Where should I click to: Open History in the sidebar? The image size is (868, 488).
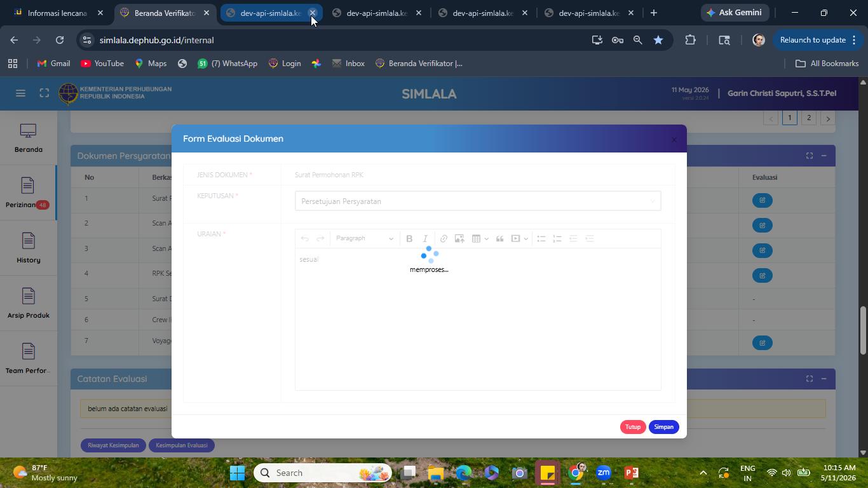(x=28, y=248)
